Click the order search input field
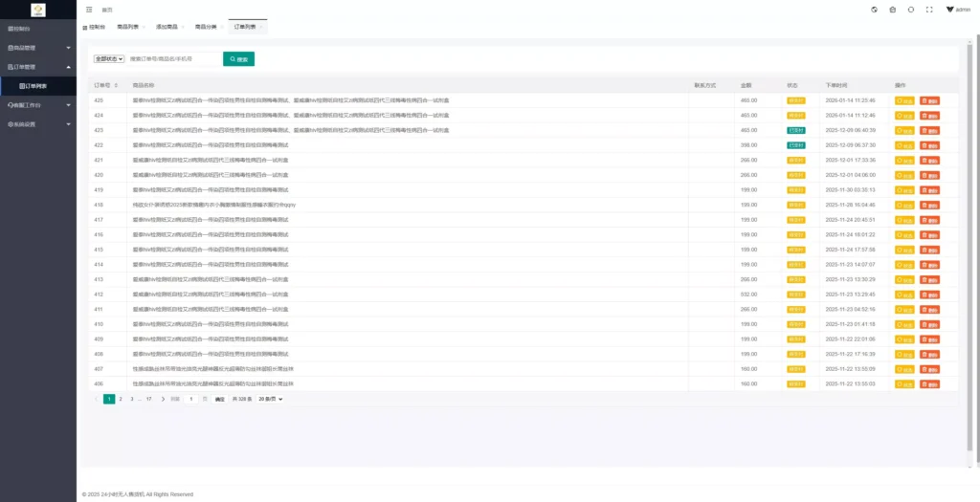 172,59
